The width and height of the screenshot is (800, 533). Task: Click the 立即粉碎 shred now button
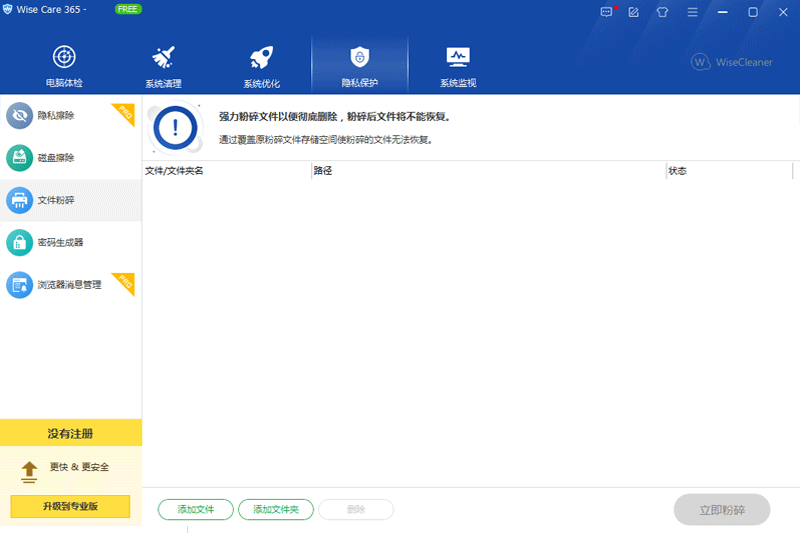[x=721, y=510]
